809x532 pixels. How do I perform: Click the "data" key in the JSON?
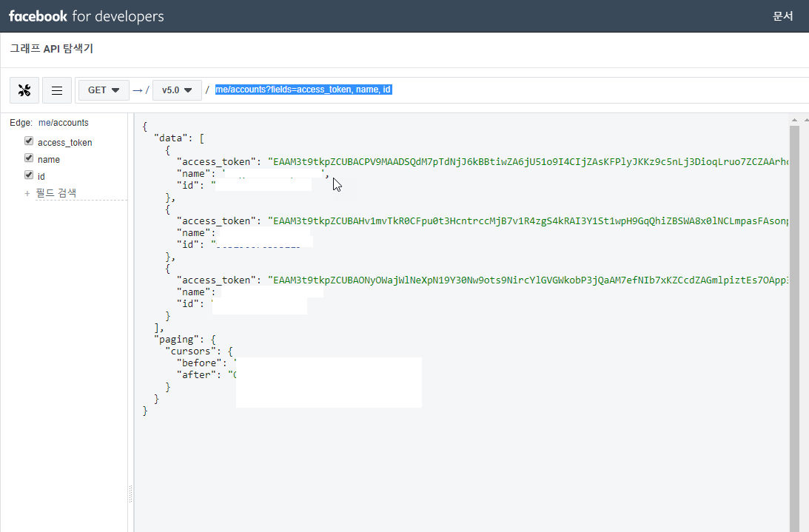click(x=171, y=138)
